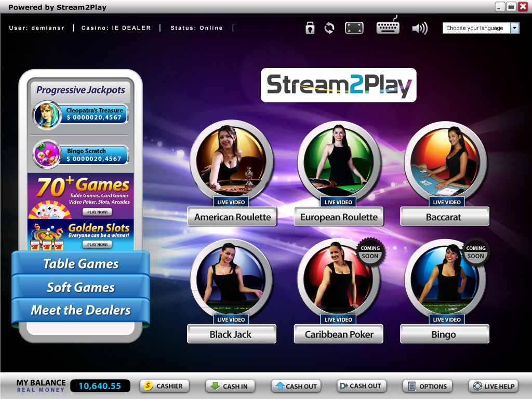Click Bingo Scratch jackpot amount
This screenshot has width=532, height=399.
94,159
